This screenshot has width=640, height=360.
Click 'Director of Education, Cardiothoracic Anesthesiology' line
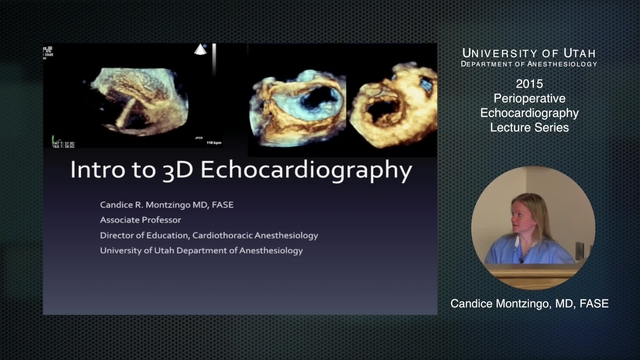[x=209, y=236]
